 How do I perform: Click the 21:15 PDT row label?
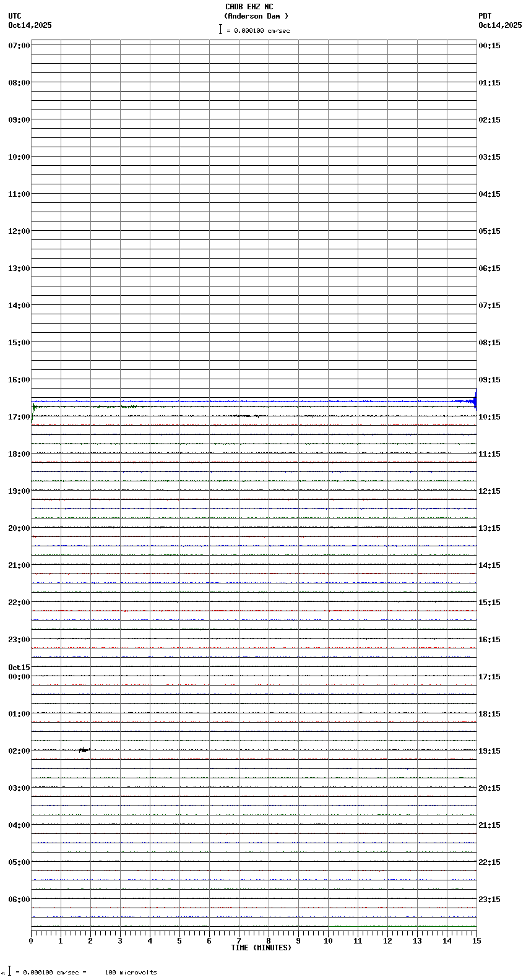point(489,825)
